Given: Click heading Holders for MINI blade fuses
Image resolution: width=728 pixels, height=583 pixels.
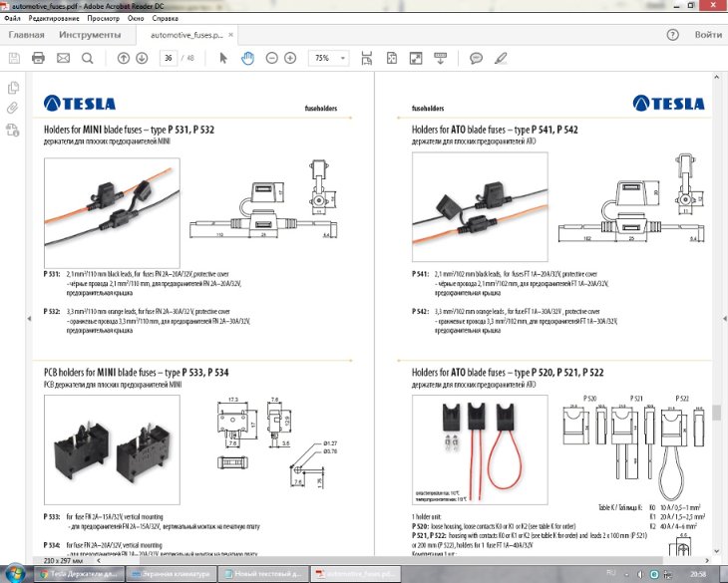Looking at the screenshot, I should pyautogui.click(x=129, y=130).
